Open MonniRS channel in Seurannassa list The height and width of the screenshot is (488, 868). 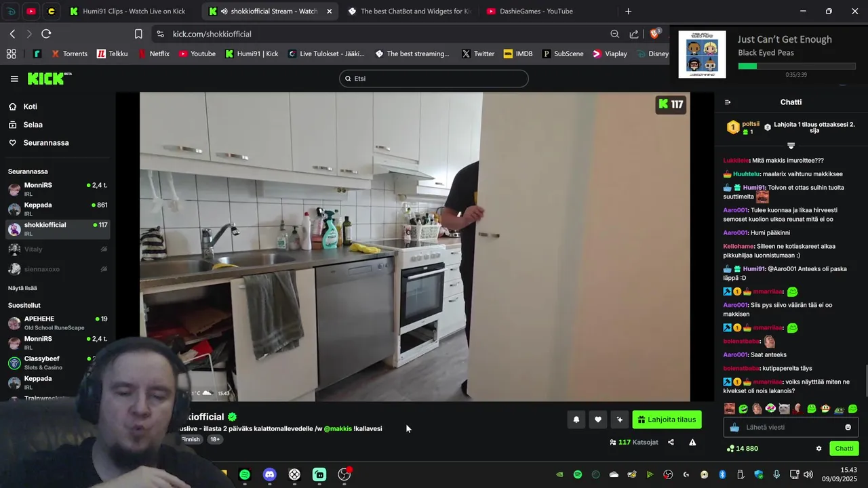point(58,189)
